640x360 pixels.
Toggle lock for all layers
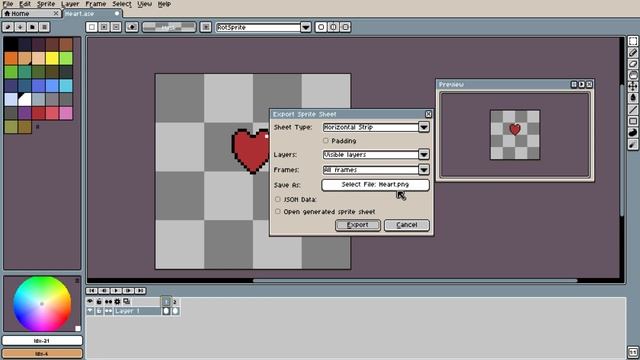coord(99,302)
